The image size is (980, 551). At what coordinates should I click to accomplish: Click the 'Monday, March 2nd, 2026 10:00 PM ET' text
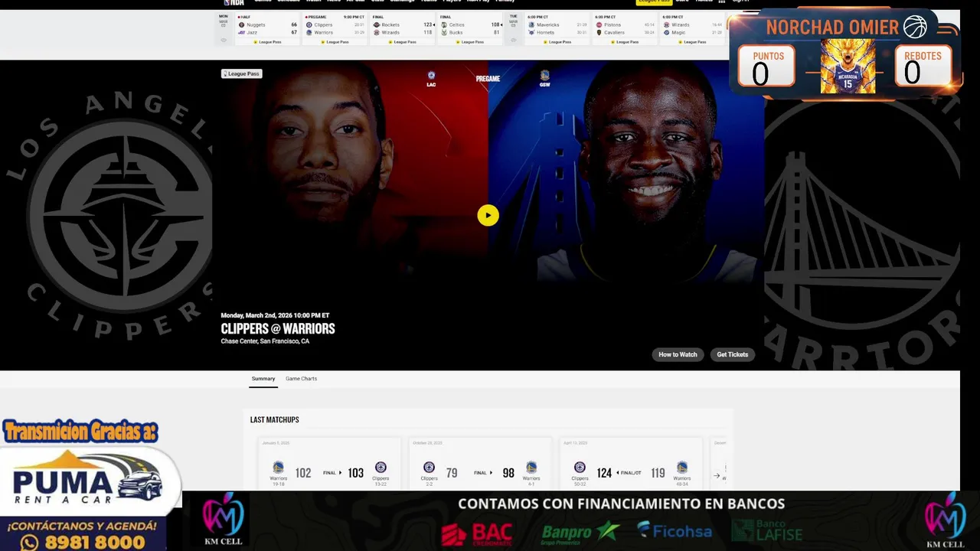click(x=275, y=315)
